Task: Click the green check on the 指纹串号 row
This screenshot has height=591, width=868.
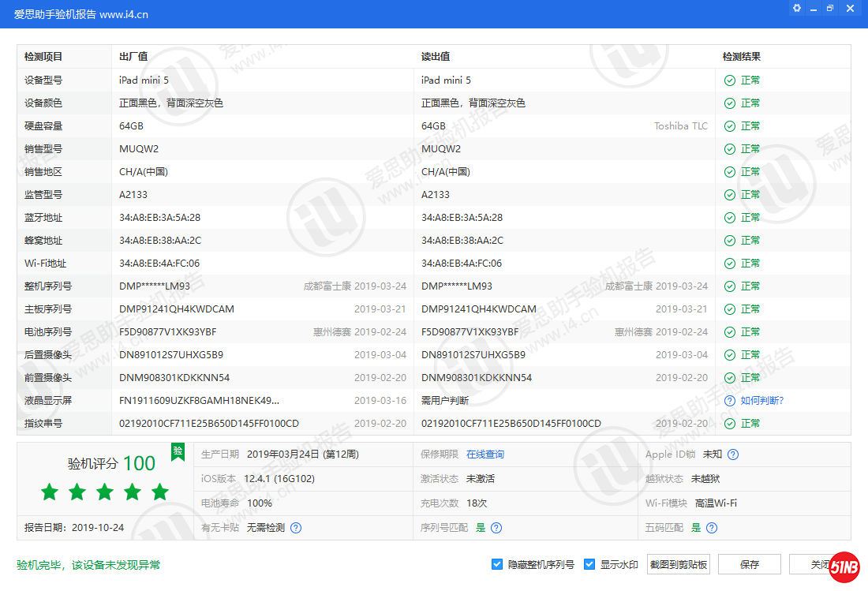Action: click(729, 423)
